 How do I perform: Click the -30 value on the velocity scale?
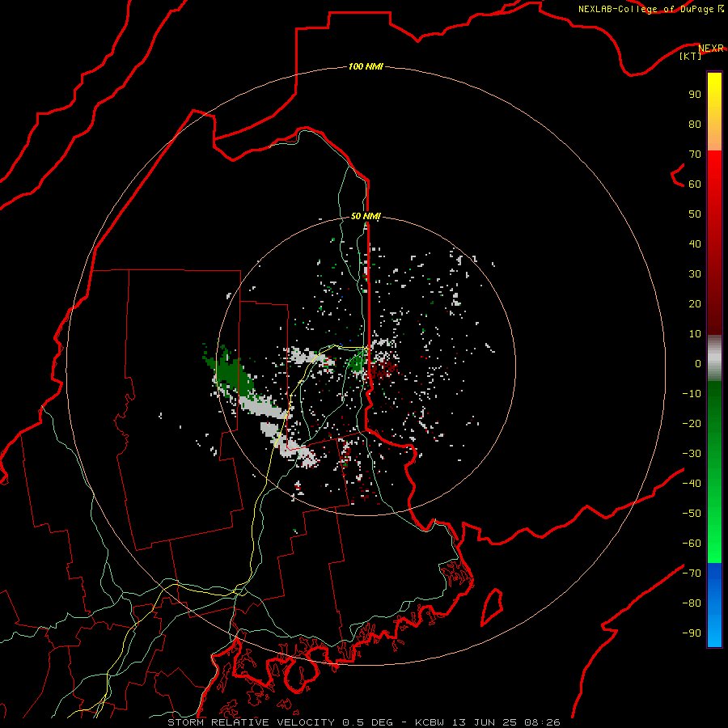pos(692,454)
